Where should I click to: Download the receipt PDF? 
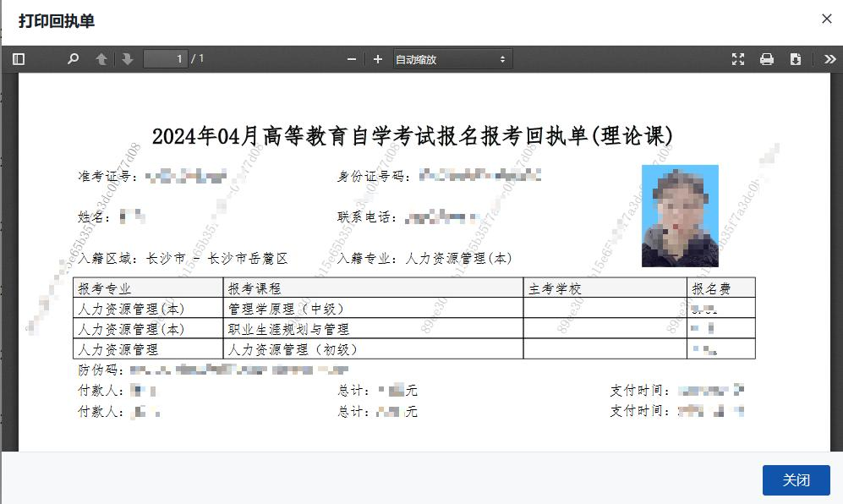click(x=796, y=59)
